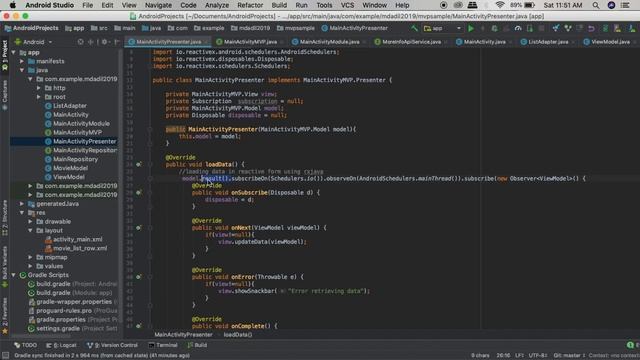Click AndroidProjects breadcrumb in navigation bar
The height and width of the screenshot is (360, 640).
click(x=32, y=28)
